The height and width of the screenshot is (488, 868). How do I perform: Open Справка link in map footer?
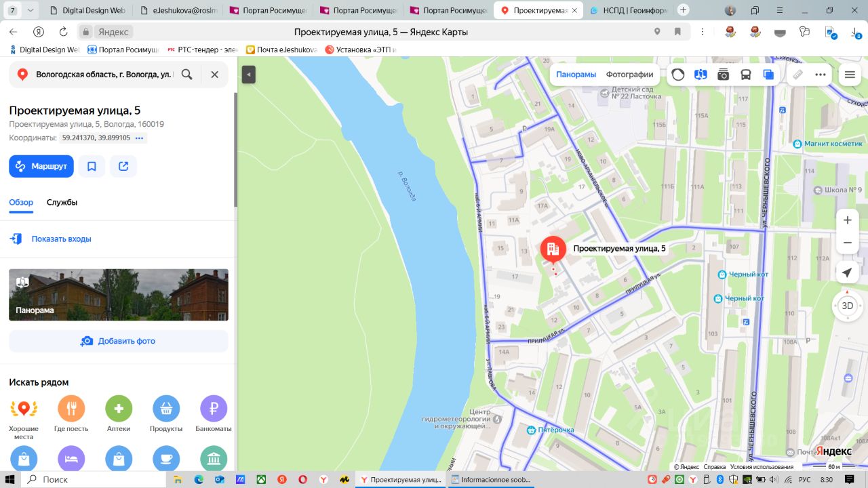[715, 466]
